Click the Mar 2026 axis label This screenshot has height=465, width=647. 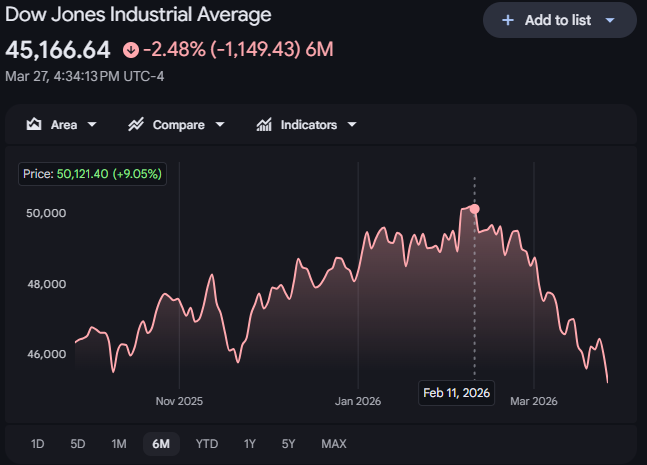click(534, 401)
